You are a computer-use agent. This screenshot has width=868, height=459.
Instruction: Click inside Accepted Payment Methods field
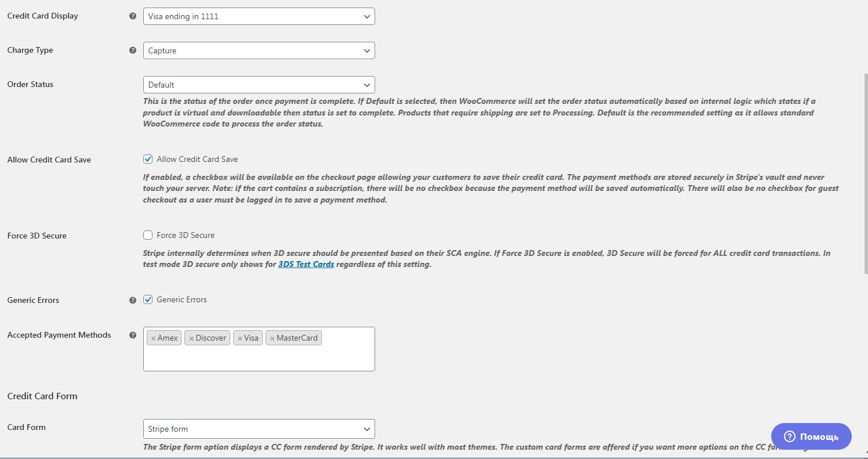(x=259, y=357)
